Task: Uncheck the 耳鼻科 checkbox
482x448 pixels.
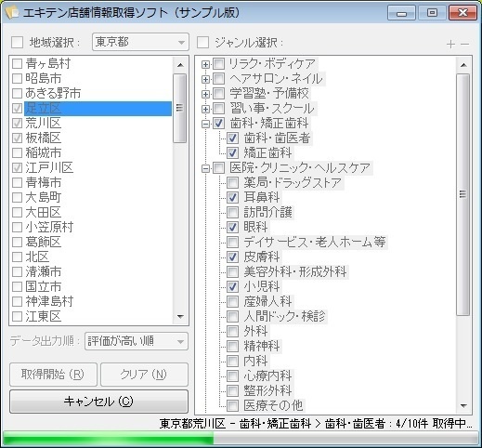Action: coord(232,197)
